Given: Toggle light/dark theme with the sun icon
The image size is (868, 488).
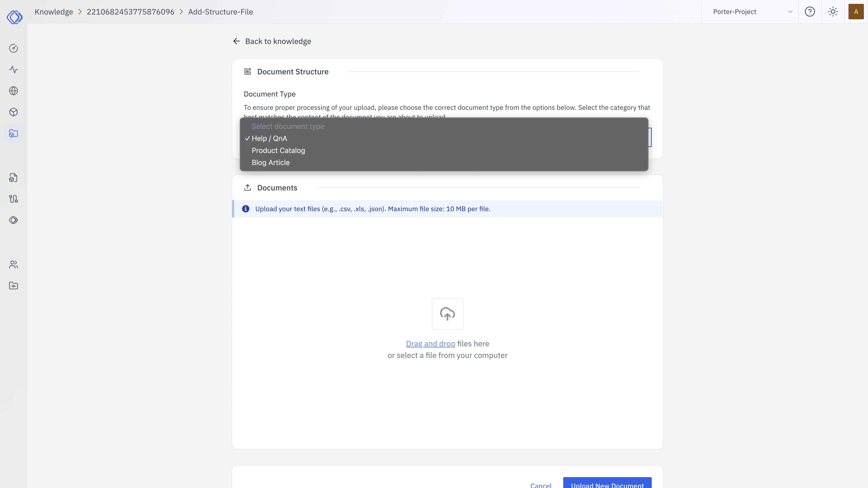Looking at the screenshot, I should pyautogui.click(x=833, y=12).
